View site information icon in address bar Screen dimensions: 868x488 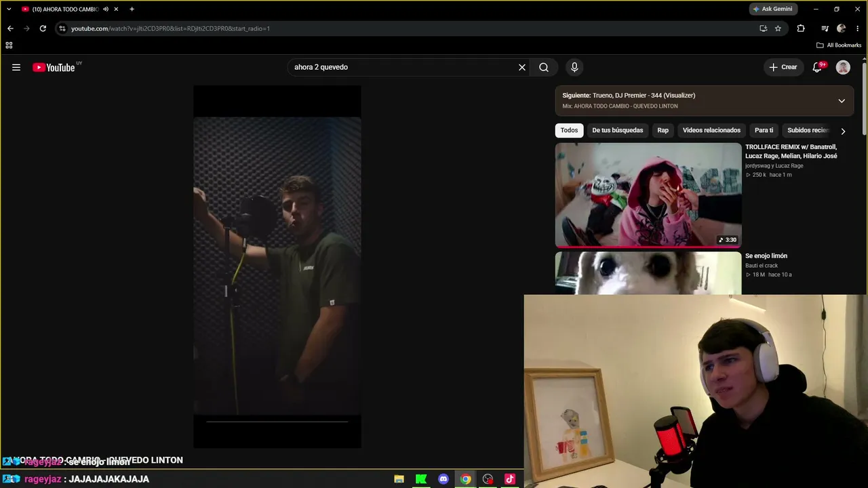62,28
